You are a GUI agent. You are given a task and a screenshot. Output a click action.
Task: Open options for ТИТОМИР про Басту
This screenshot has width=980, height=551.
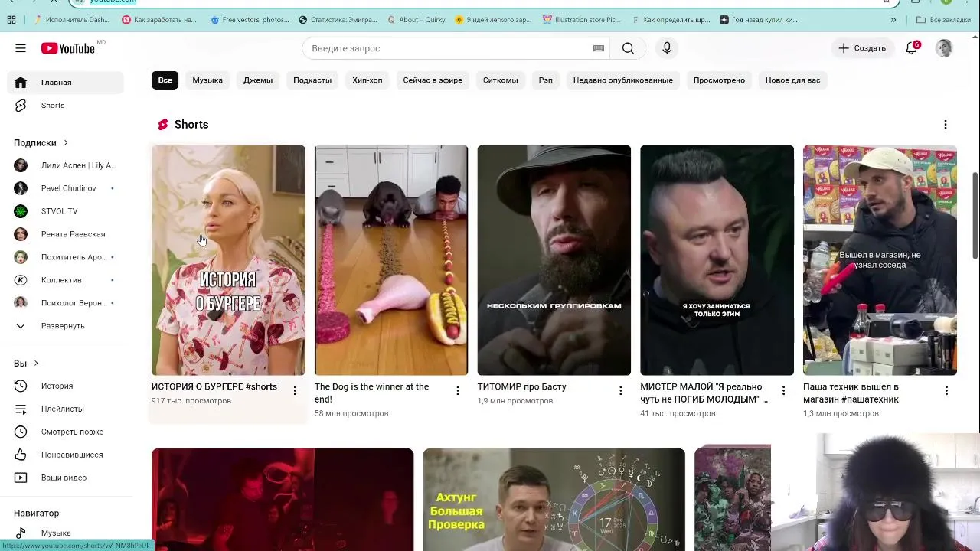(x=621, y=391)
